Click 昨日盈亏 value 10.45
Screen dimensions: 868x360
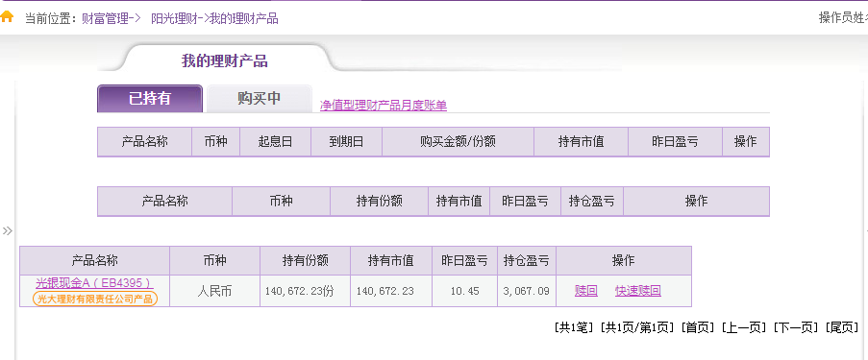tap(464, 291)
